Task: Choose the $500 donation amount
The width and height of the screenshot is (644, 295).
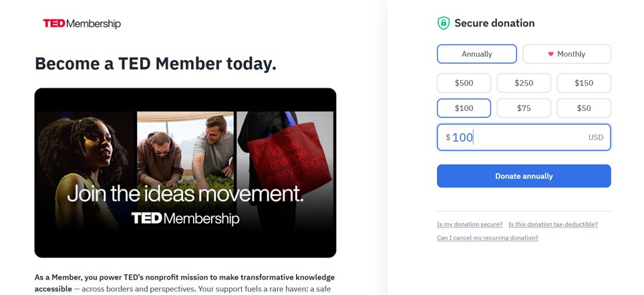Action: pyautogui.click(x=464, y=83)
